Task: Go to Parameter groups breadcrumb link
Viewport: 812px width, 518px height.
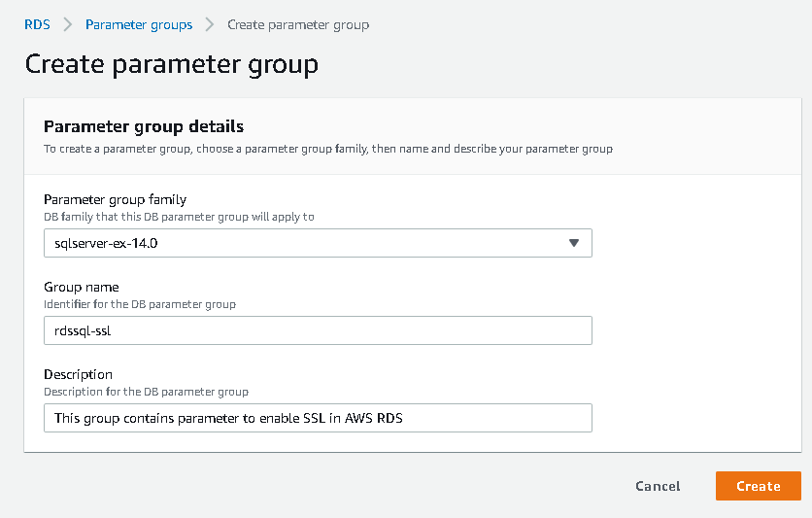Action: 139,24
